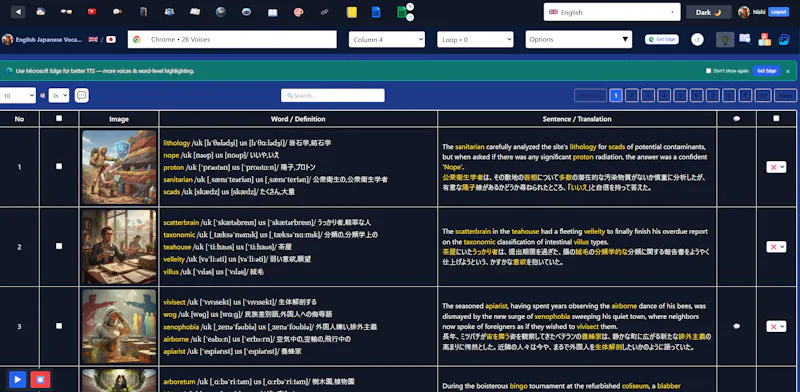This screenshot has width=800, height=392.
Task: Open the Chrome 26 Voices selector
Action: [x=232, y=39]
